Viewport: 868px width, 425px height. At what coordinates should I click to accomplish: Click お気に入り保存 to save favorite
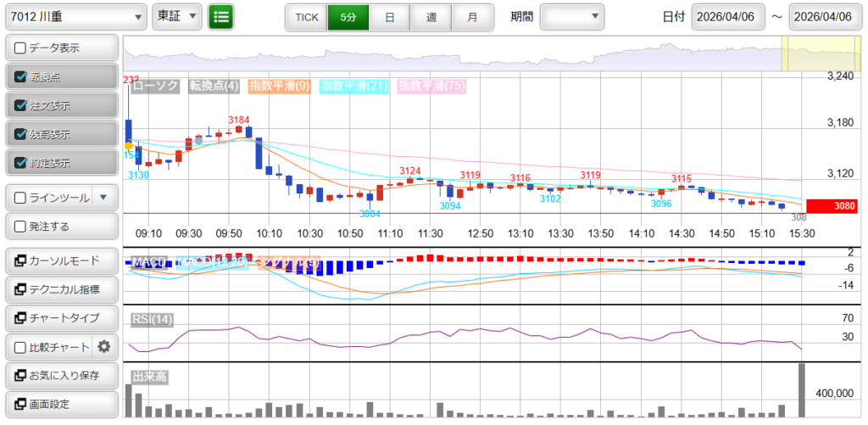point(61,375)
